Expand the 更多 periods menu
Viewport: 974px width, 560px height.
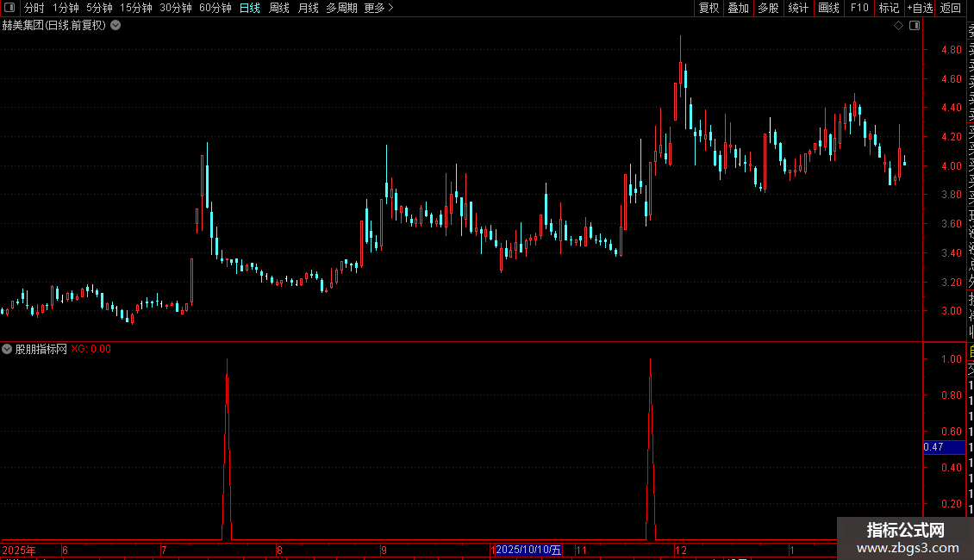click(x=379, y=8)
